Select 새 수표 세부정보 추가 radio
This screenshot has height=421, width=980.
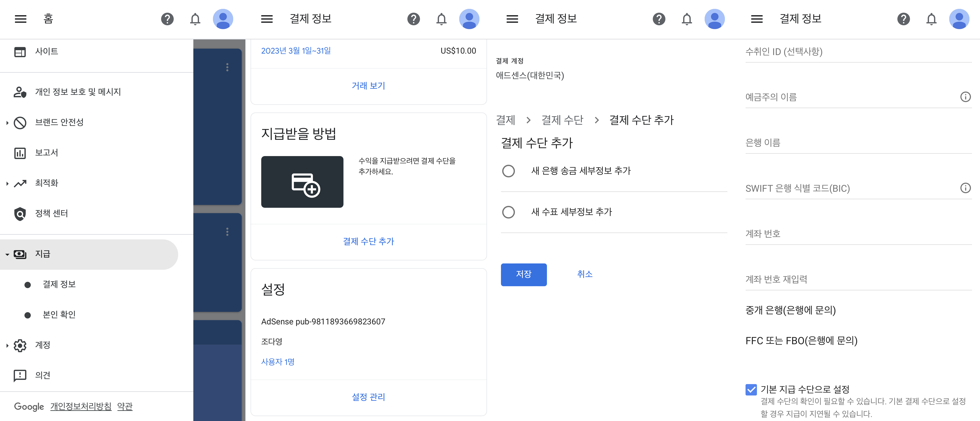click(508, 212)
